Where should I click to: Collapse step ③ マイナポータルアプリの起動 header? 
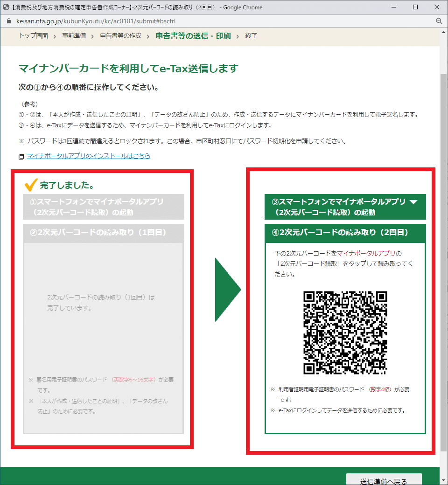click(x=345, y=207)
